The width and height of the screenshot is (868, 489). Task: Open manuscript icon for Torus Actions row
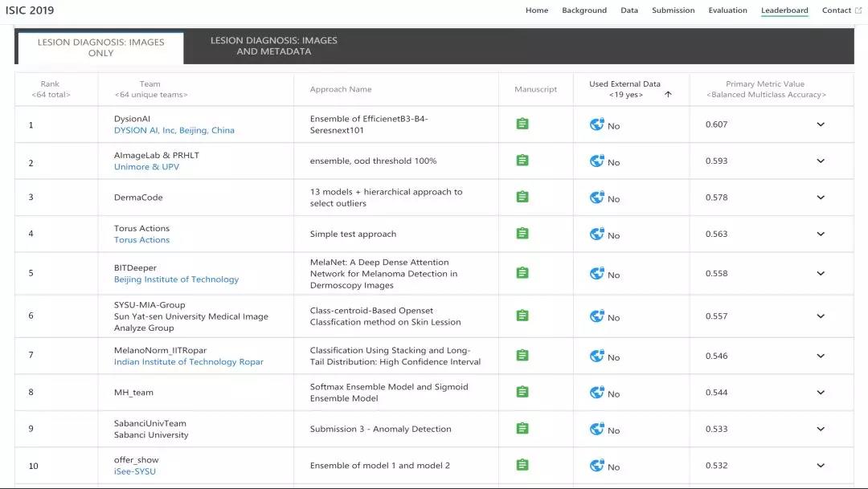(x=522, y=234)
